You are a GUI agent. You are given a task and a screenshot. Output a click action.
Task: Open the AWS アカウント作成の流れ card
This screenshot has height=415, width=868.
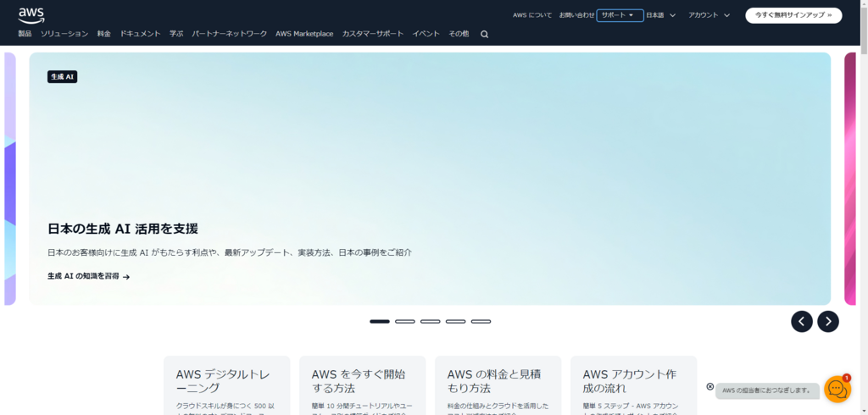(x=634, y=385)
